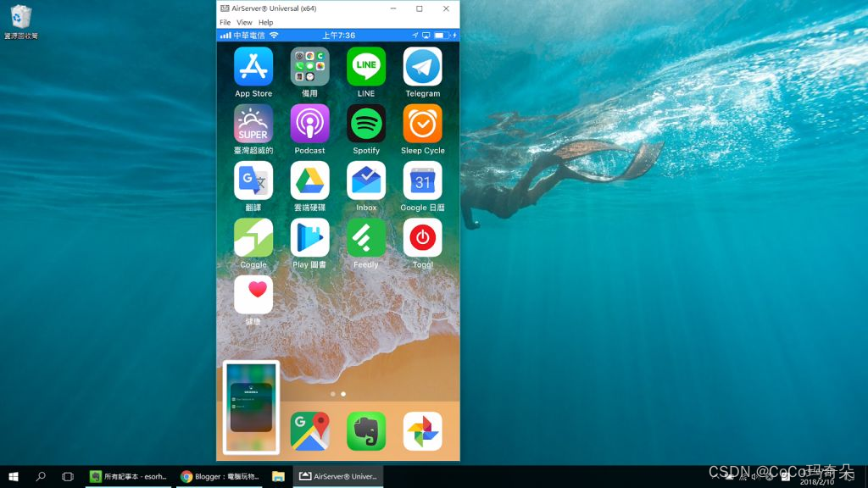The height and width of the screenshot is (488, 868).
Task: Open the Google Translate app icon
Action: 253,180
